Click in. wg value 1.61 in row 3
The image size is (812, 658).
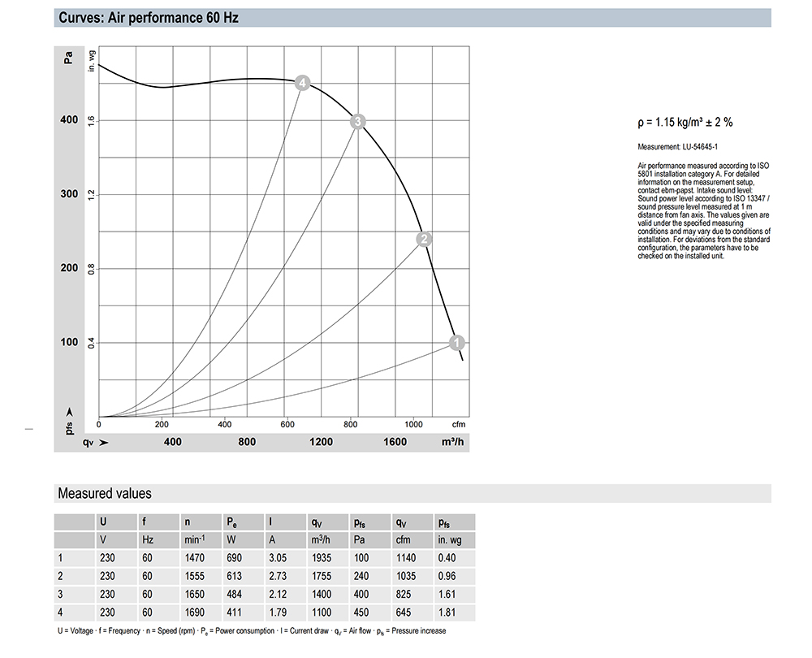coord(447,595)
